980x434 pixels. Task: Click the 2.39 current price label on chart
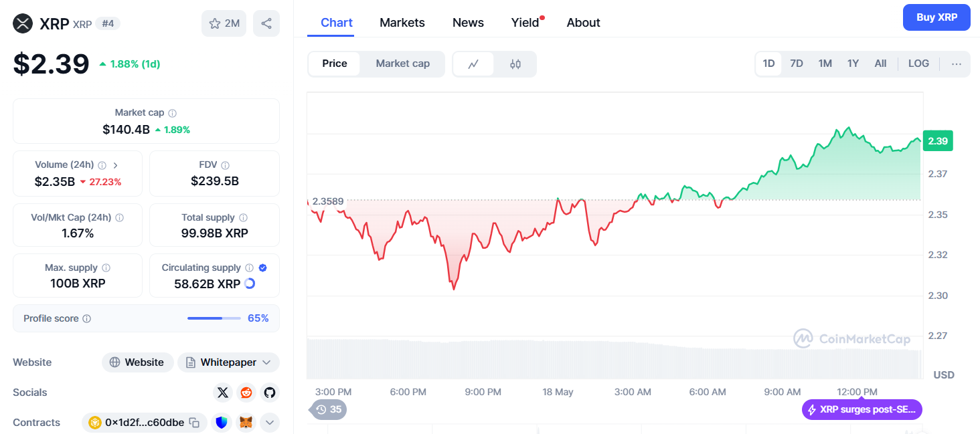coord(937,141)
